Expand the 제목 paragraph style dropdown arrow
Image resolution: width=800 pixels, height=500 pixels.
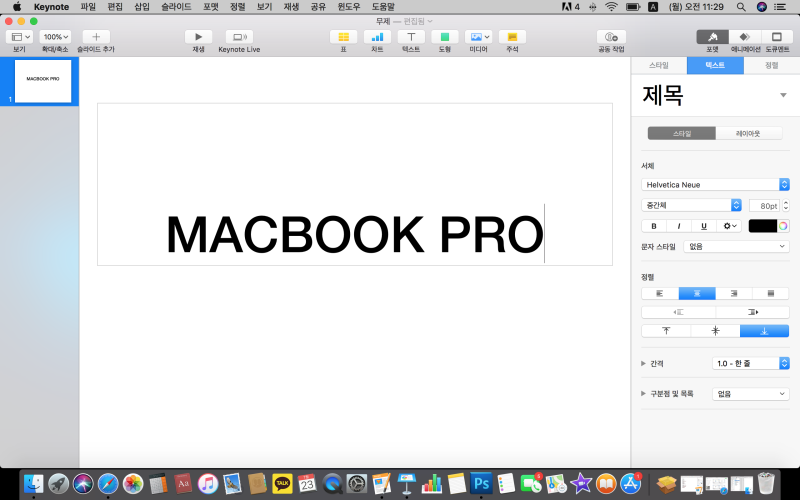pyautogui.click(x=783, y=95)
